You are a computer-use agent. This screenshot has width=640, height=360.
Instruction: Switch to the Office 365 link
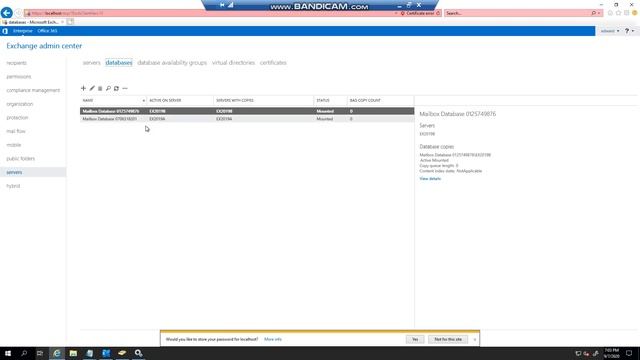click(47, 31)
